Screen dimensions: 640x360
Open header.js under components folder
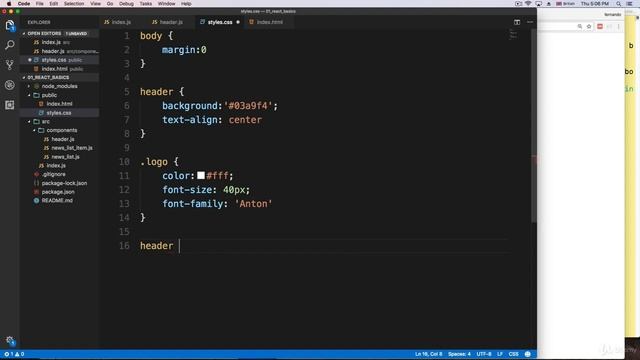(60, 139)
